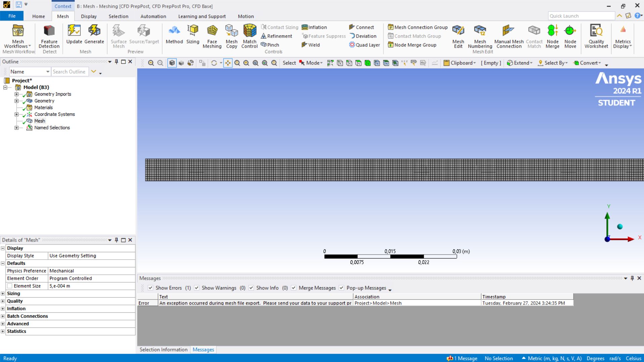Toggle the Merge Messages checkbox
Image resolution: width=644 pixels, height=362 pixels.
click(x=294, y=288)
